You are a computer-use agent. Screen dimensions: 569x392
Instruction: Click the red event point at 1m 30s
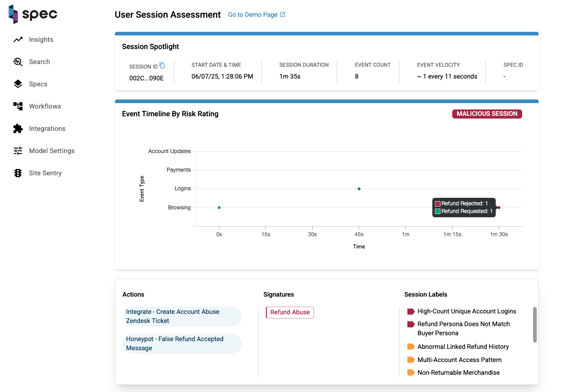[499, 208]
